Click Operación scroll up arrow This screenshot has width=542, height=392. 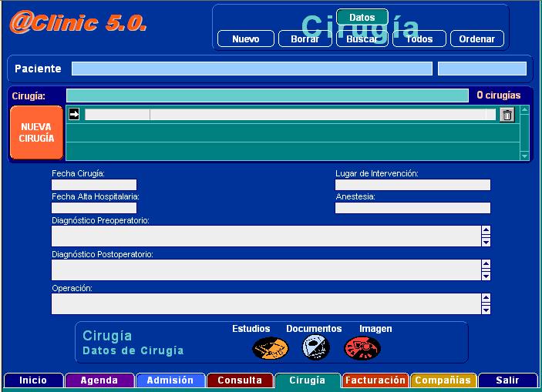486,298
